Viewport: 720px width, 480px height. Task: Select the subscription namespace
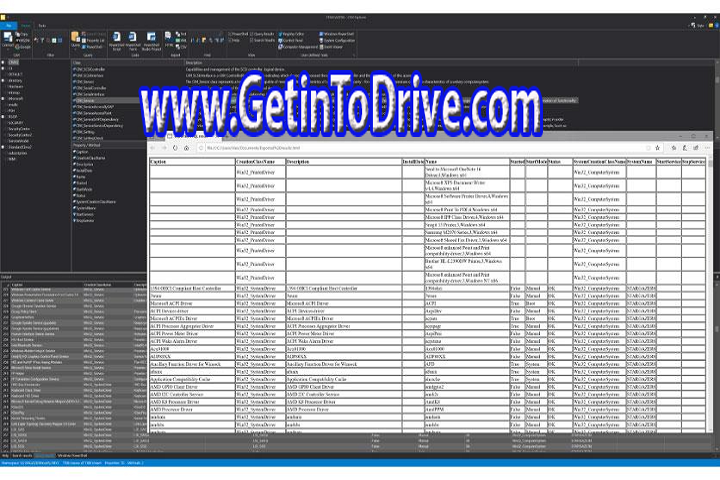coord(17,153)
